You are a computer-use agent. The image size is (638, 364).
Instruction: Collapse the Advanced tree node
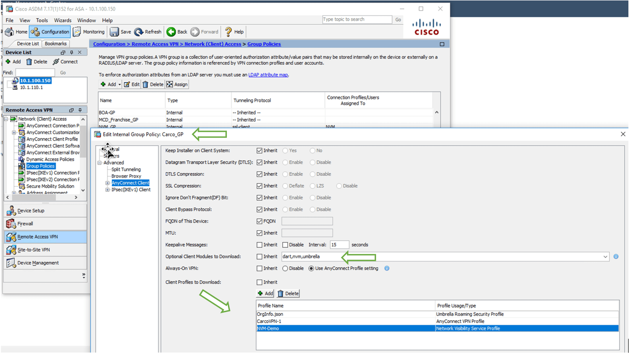pyautogui.click(x=100, y=163)
